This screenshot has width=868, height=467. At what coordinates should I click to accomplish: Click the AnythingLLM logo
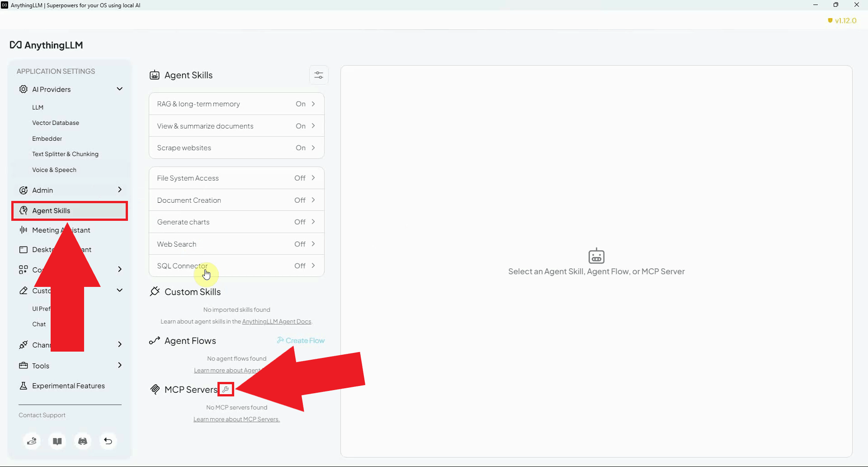(x=46, y=45)
